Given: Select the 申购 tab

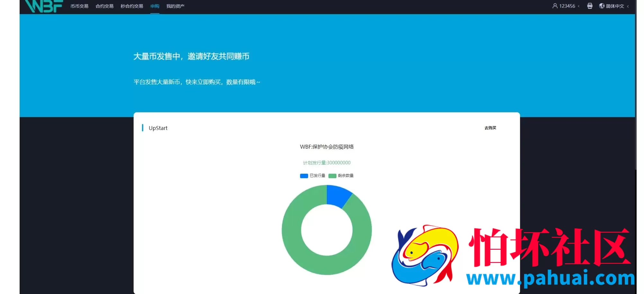Looking at the screenshot, I should point(155,6).
